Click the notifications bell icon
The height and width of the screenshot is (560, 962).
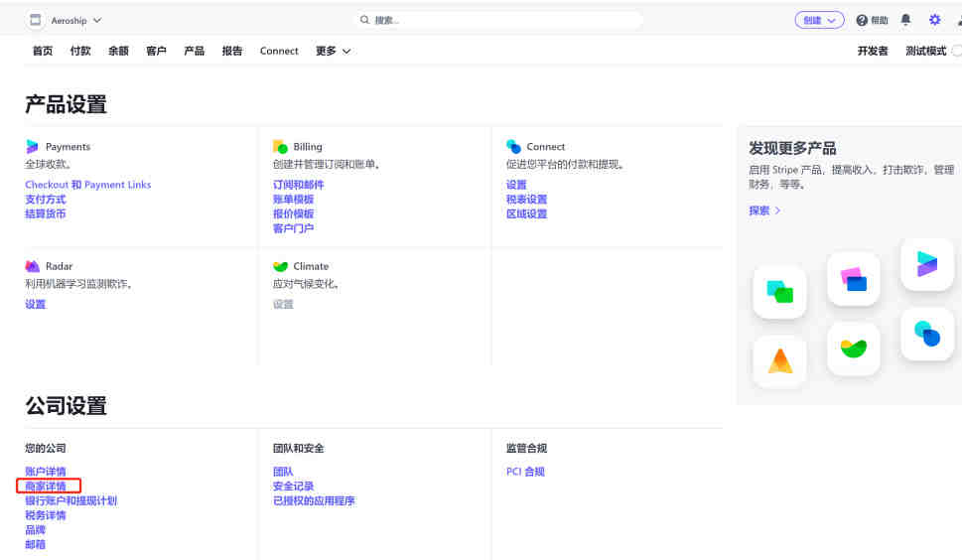point(905,20)
